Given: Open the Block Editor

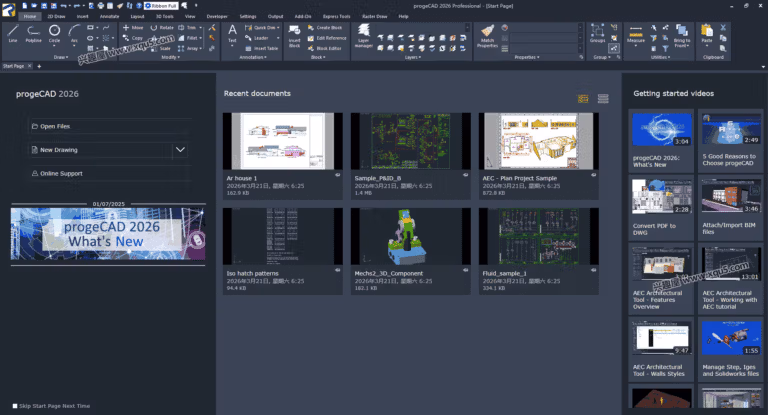Looking at the screenshot, I should 325,49.
